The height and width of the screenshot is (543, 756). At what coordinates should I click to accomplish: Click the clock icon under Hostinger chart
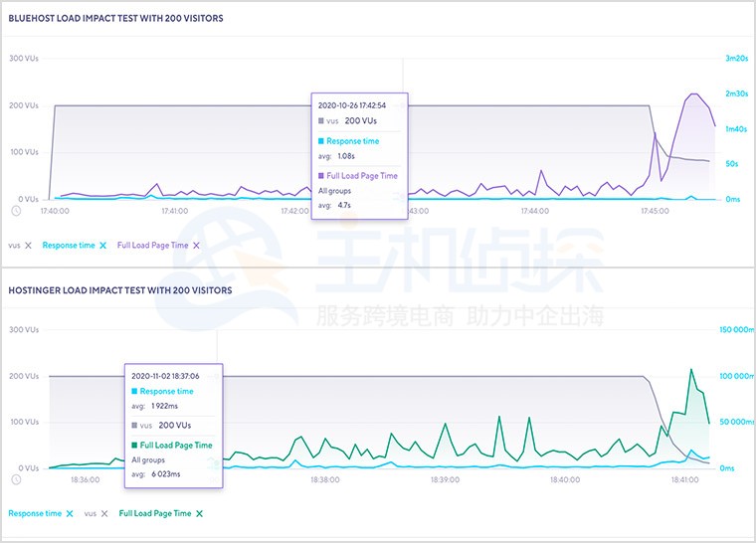coord(16,478)
